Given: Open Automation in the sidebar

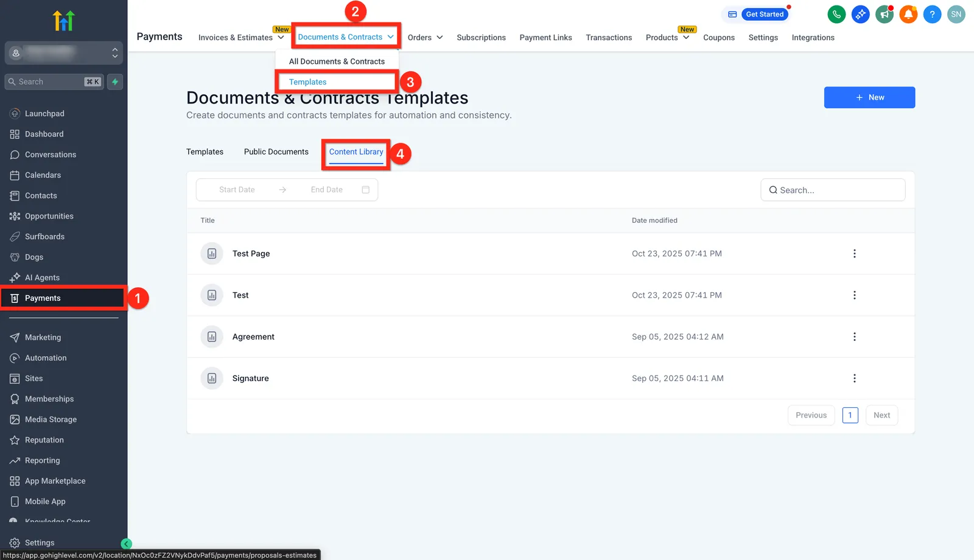Looking at the screenshot, I should [x=46, y=358].
